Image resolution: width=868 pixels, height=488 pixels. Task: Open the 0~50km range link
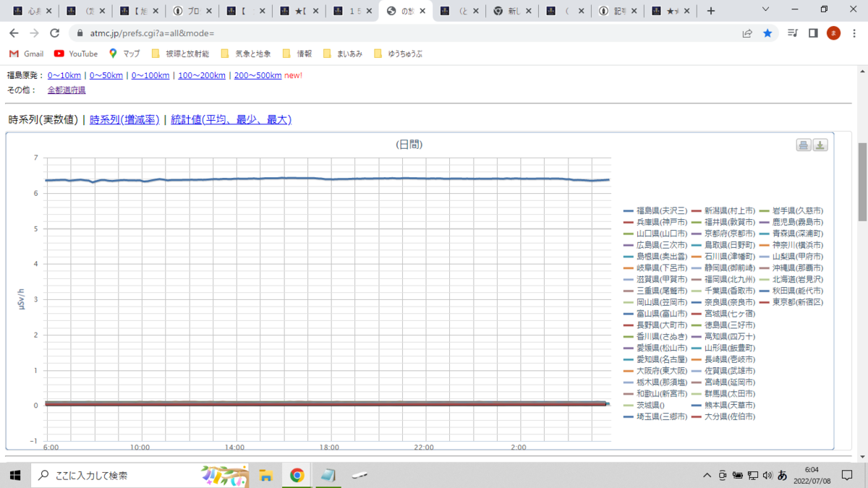106,75
